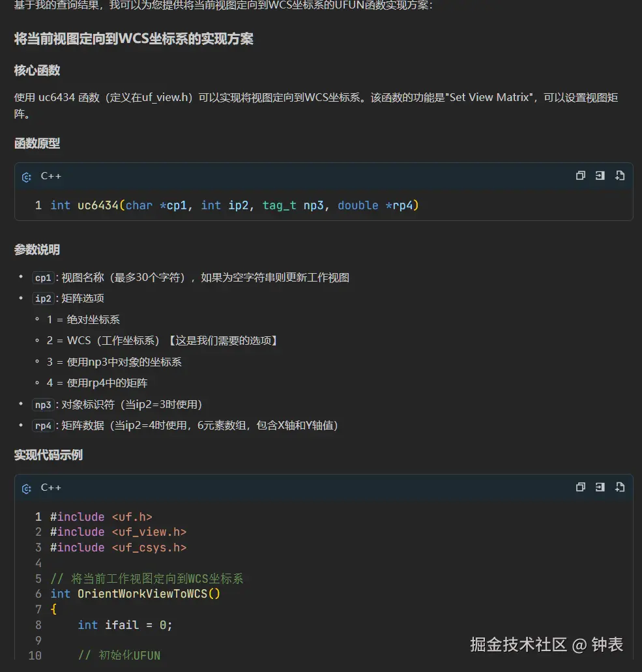Click the copy icon on the function prototype code block

tap(580, 176)
